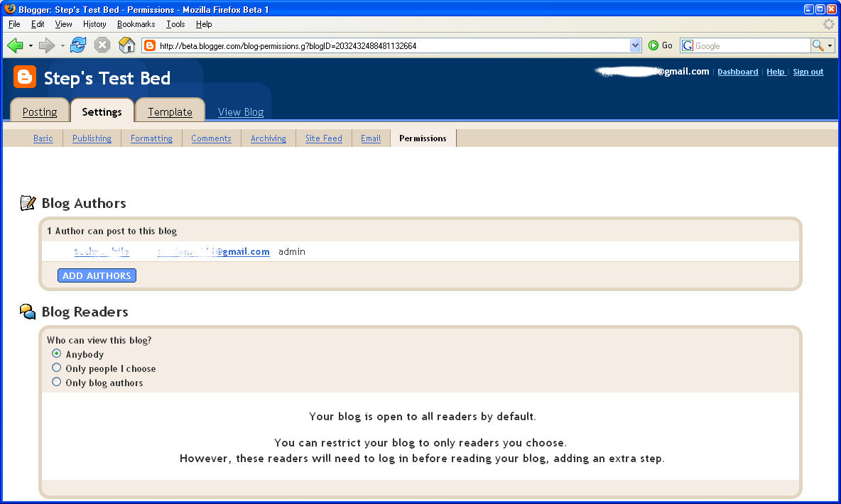Go back with the green Back arrow
The width and height of the screenshot is (841, 504).
pos(15,45)
